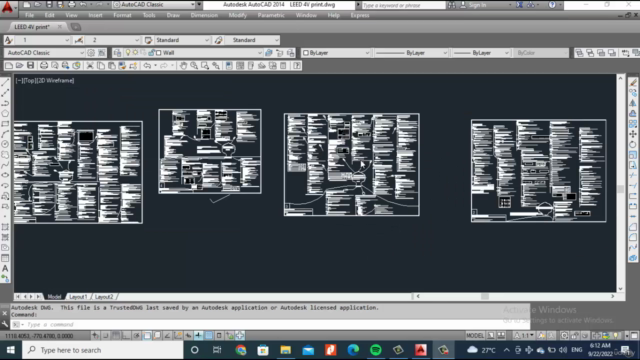
Task: Select the Rotate tool in Modify toolbar
Action: pos(633,144)
